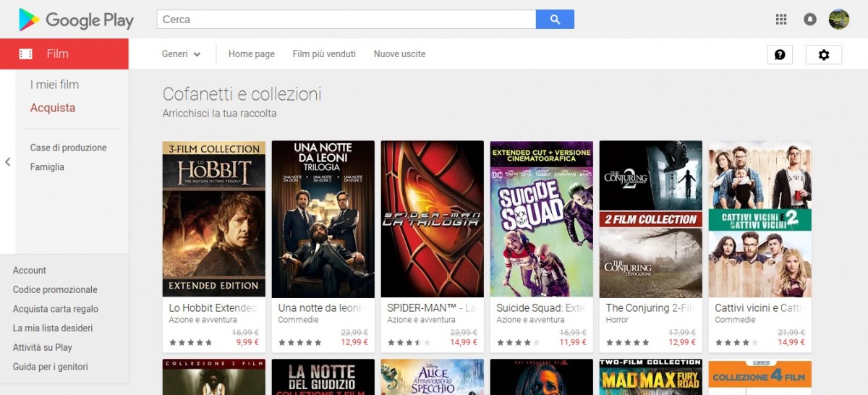Open the Cattivi Vicini poster
868x395 pixels.
(x=760, y=219)
